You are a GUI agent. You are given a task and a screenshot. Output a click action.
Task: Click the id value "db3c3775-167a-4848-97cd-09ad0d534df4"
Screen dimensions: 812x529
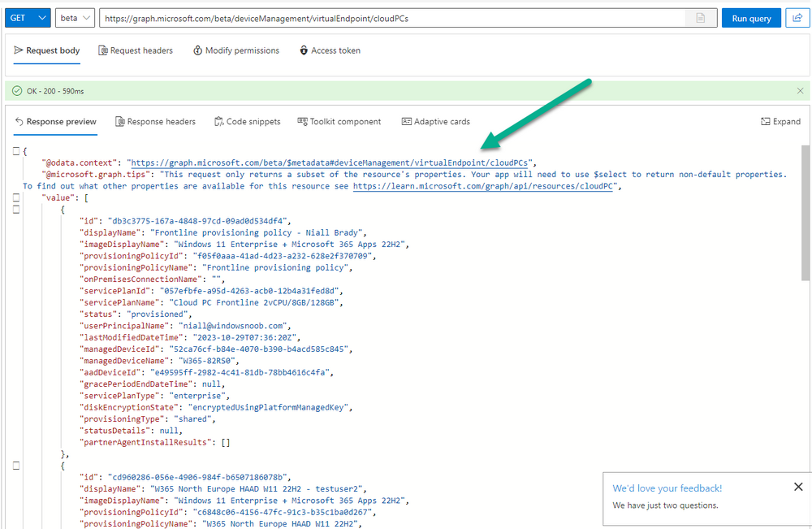(197, 221)
